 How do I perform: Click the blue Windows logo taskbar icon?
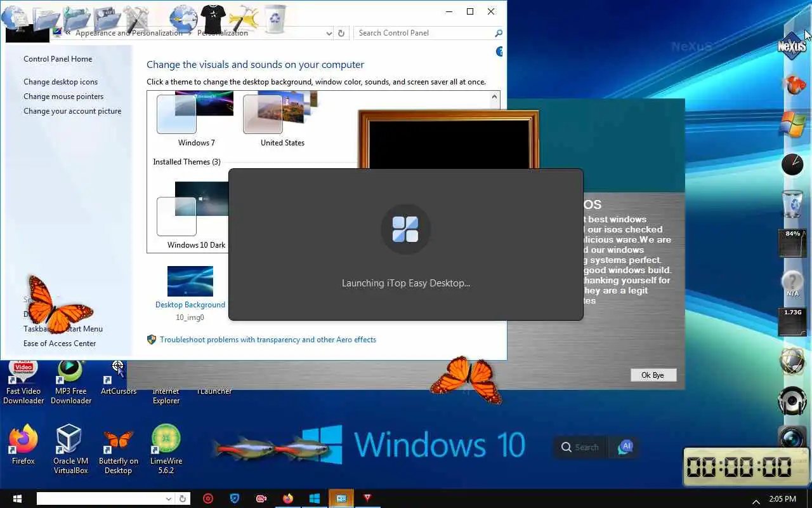(x=315, y=498)
